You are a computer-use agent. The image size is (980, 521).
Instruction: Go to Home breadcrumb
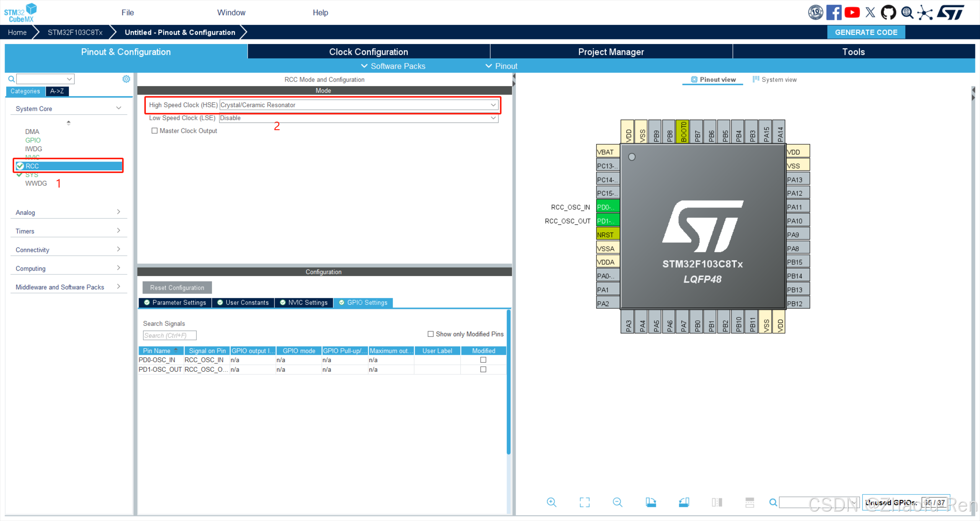(x=17, y=33)
